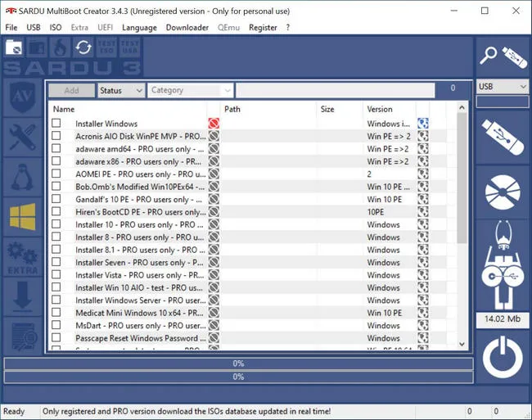Image resolution: width=532 pixels, height=420 pixels.
Task: Open the report document sidebar icon
Action: pyautogui.click(x=22, y=336)
